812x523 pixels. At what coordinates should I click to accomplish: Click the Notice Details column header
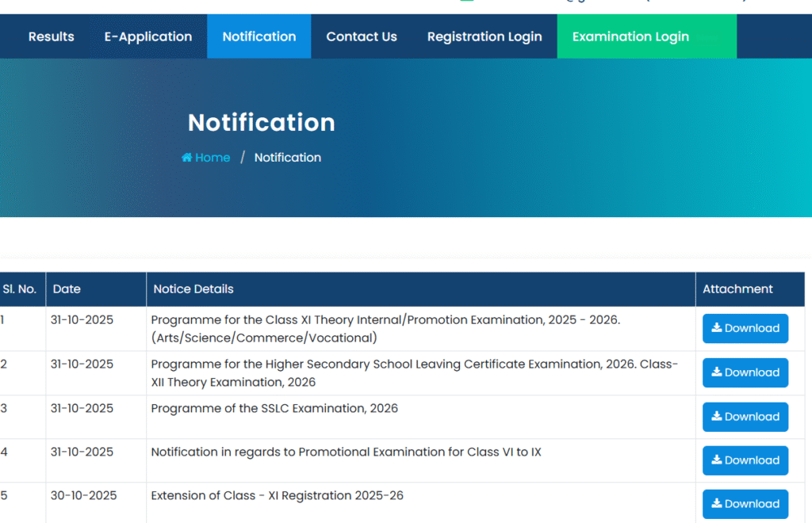193,289
